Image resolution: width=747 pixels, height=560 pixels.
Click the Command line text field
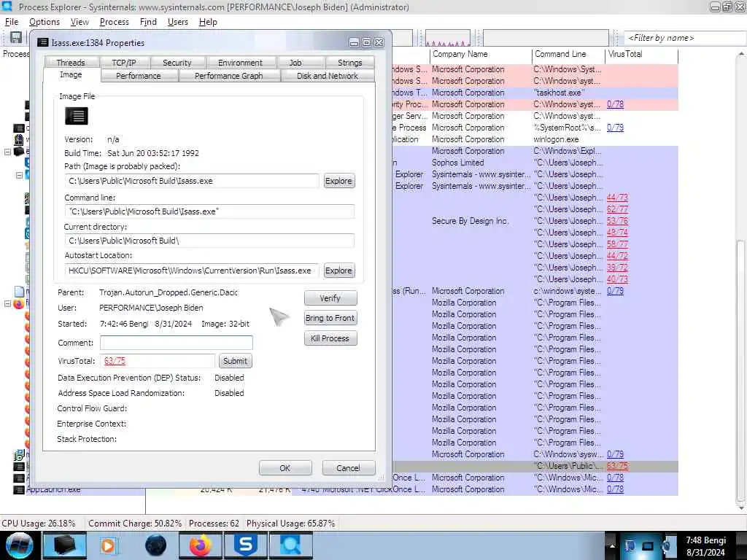(x=209, y=211)
